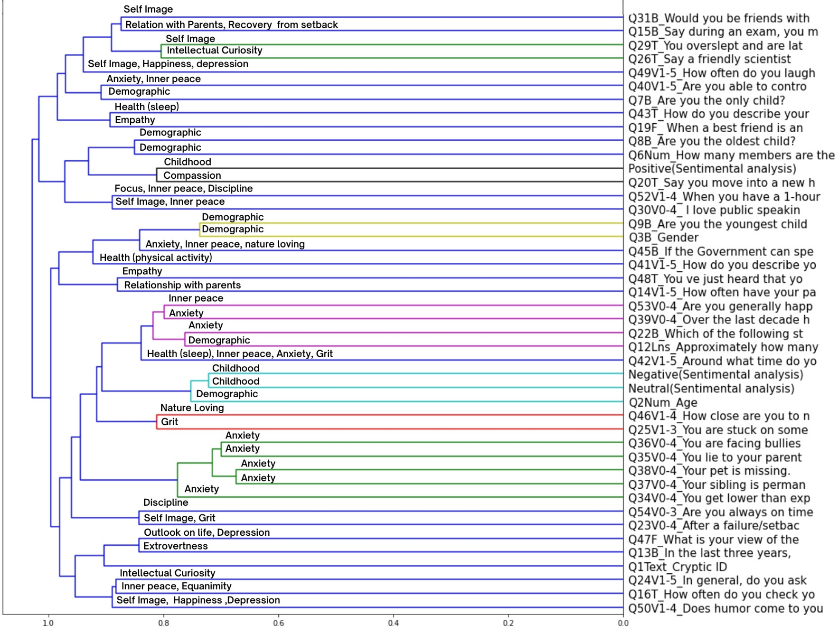Click the label 'Q29T_You overslept and are lat'

tap(715, 45)
